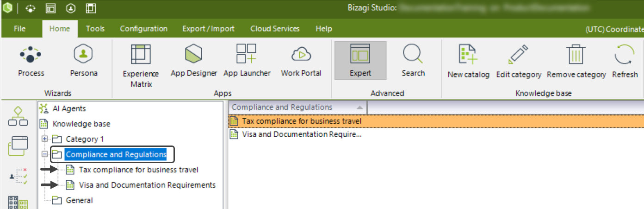644x209 pixels.
Task: Select Visa and Documentation Requirements tree item
Action: tap(147, 185)
